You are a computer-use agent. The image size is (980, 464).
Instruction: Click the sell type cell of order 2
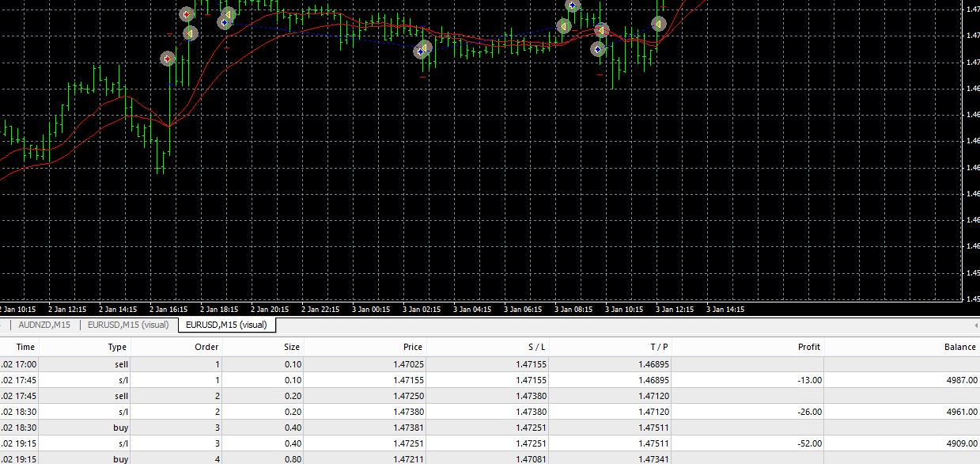point(119,396)
